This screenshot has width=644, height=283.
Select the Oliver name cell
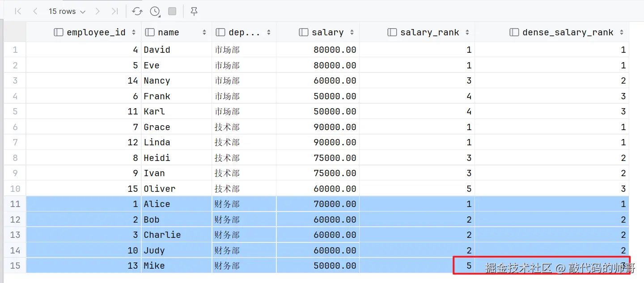click(x=177, y=189)
